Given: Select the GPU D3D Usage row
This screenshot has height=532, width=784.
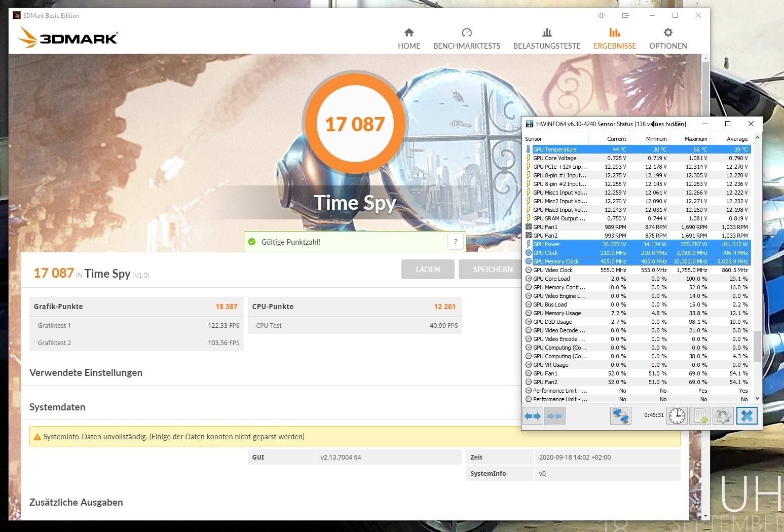Looking at the screenshot, I should click(x=637, y=322).
